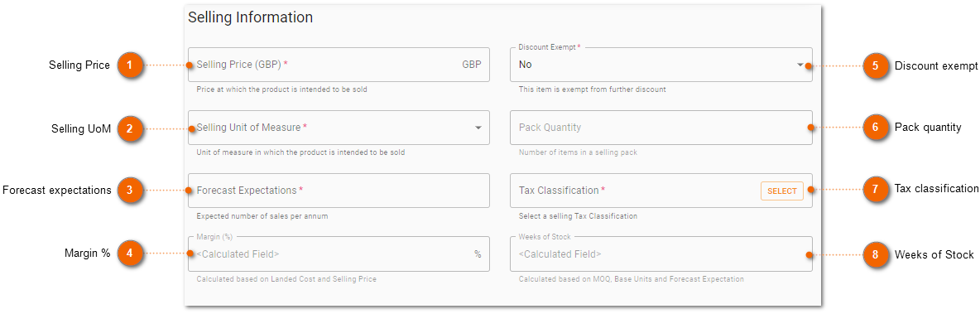
Task: Open the Discount Exempt dropdown arrow
Action: click(x=800, y=65)
